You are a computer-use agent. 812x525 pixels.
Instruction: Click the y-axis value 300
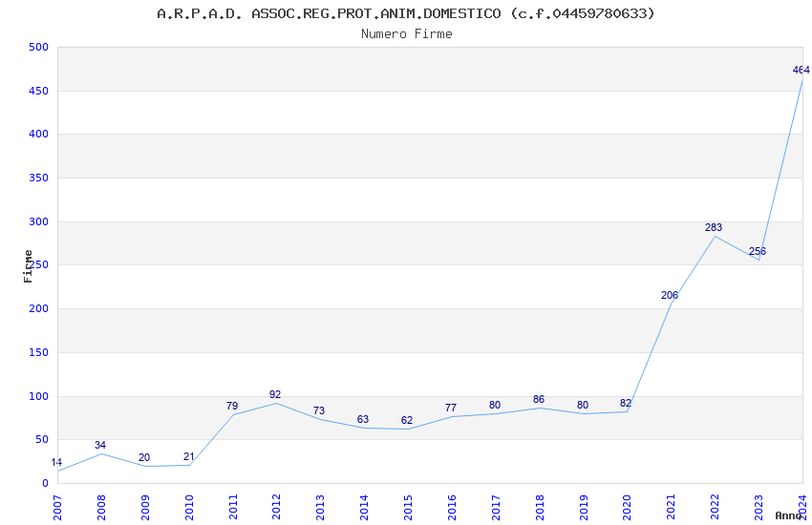tap(38, 221)
